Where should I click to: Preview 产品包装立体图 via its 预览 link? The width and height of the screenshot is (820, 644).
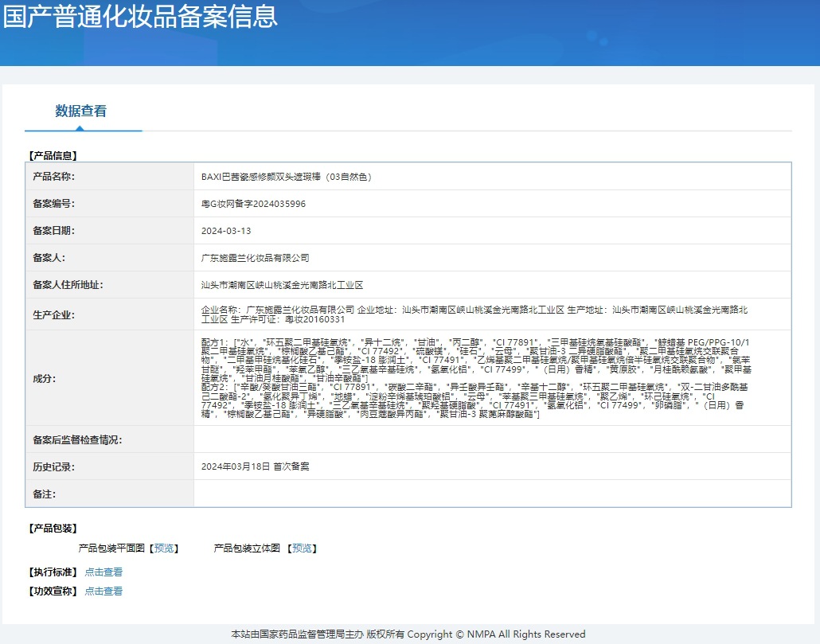click(302, 548)
